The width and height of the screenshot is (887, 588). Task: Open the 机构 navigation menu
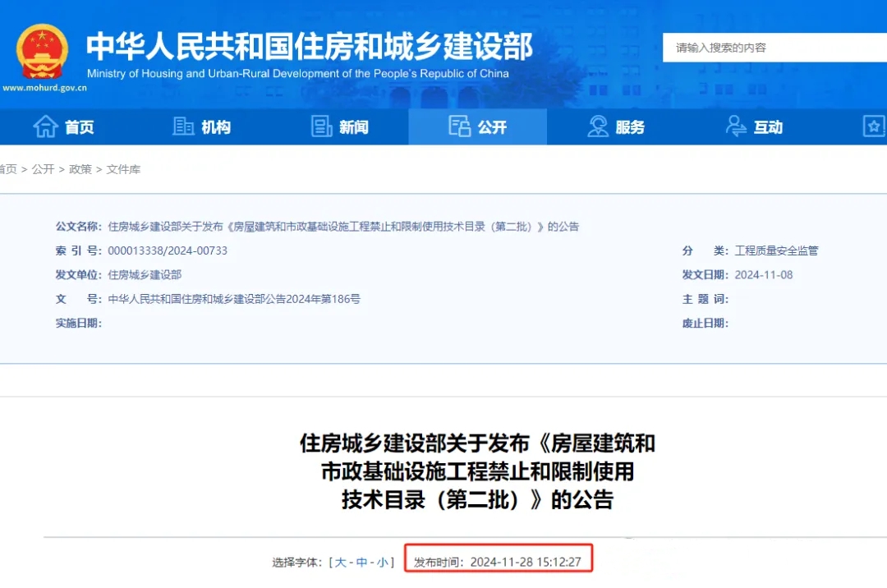click(216, 127)
